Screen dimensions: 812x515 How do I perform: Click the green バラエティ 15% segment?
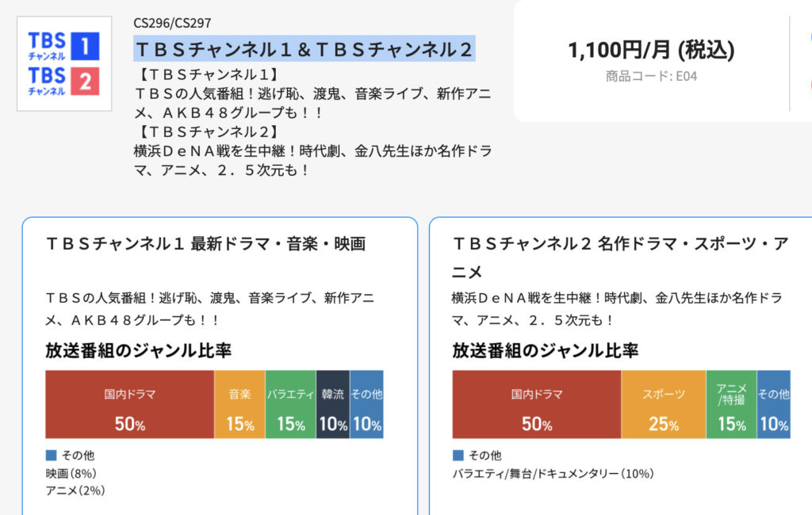tap(290, 404)
